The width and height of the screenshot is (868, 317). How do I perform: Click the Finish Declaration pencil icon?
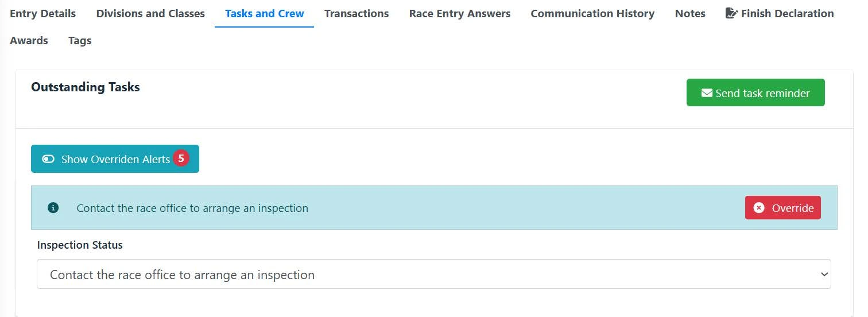tap(731, 13)
